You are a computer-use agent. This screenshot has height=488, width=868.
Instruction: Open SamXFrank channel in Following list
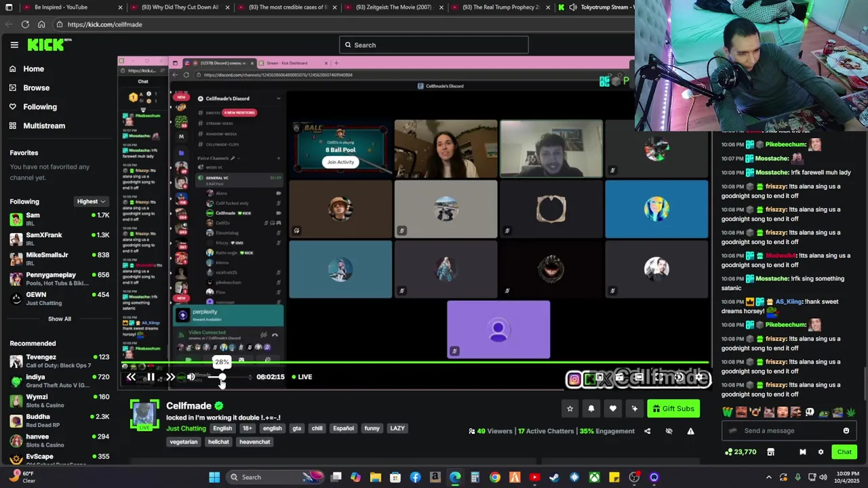click(x=58, y=239)
